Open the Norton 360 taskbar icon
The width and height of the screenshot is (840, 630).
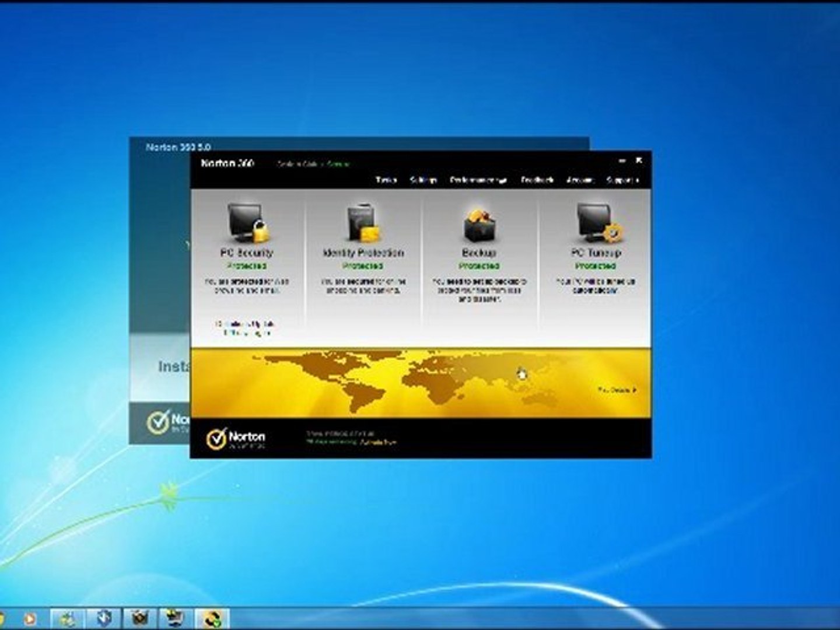[212, 618]
